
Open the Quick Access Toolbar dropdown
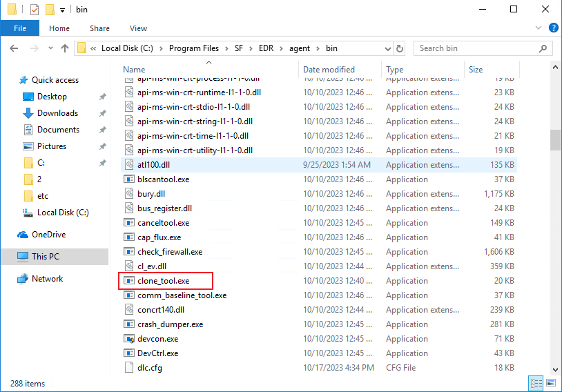pyautogui.click(x=62, y=10)
